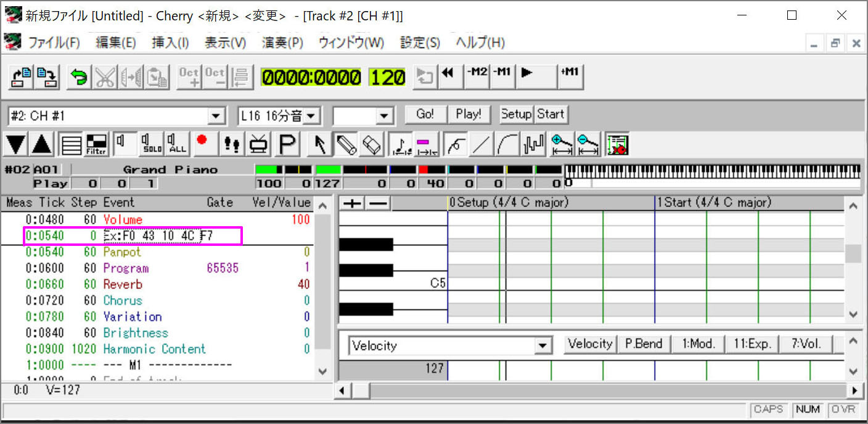The image size is (868, 424).
Task: Click the Go! button
Action: [425, 114]
